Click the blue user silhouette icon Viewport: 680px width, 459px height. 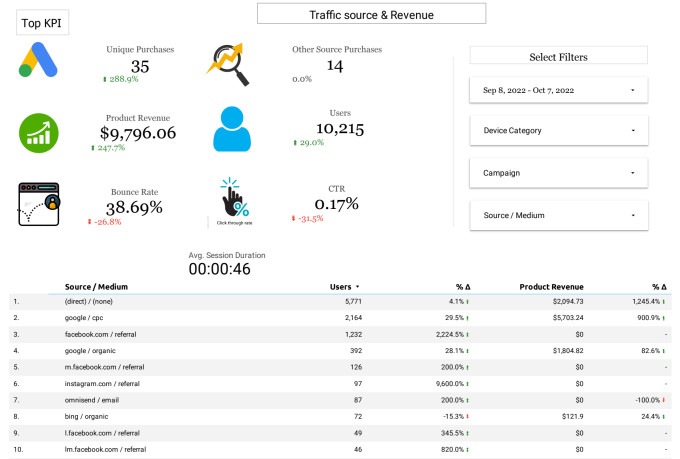point(232,129)
